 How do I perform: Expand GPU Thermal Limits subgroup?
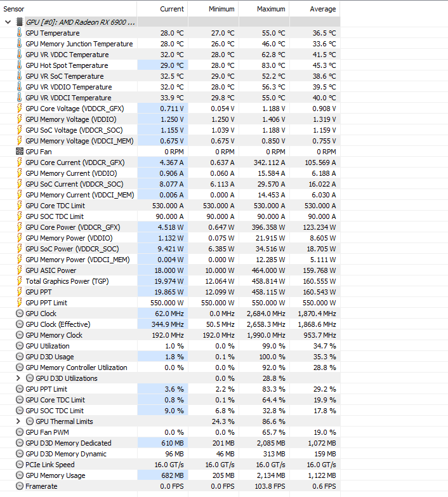pyautogui.click(x=18, y=421)
